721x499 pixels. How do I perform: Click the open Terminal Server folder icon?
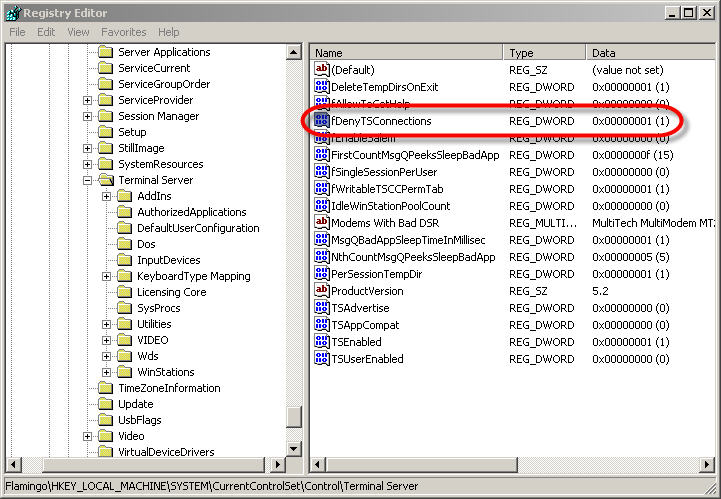pos(106,180)
